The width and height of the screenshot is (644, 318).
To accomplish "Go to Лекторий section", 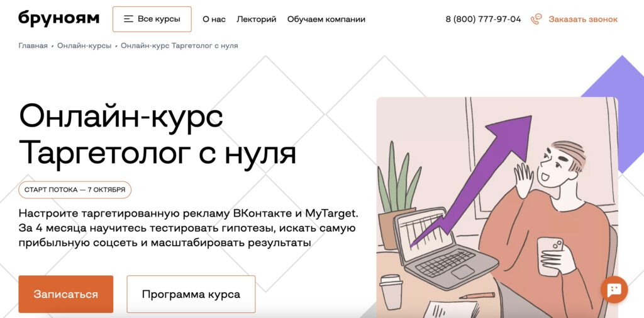I will (257, 20).
